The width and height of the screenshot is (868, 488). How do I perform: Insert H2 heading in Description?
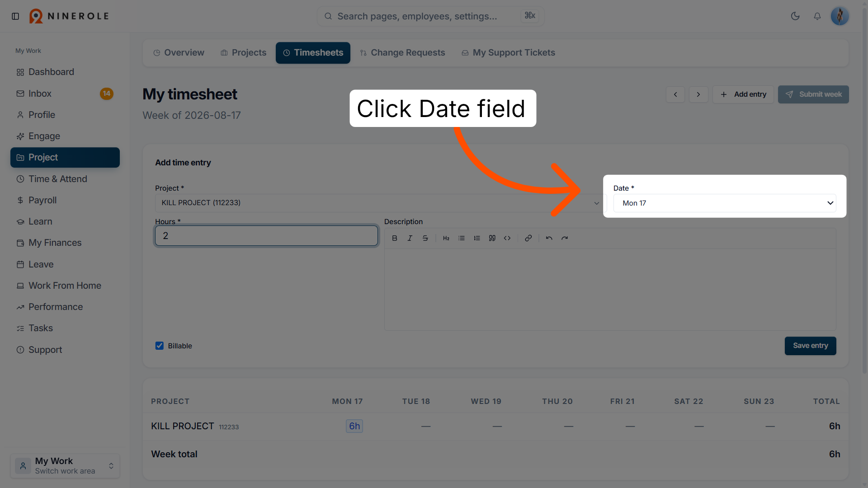pos(446,238)
